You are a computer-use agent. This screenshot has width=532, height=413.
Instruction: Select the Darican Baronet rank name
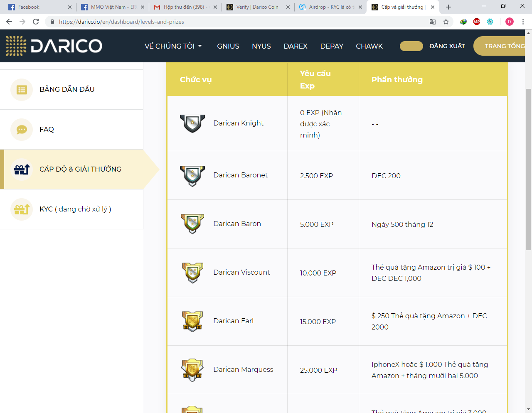pos(241,175)
